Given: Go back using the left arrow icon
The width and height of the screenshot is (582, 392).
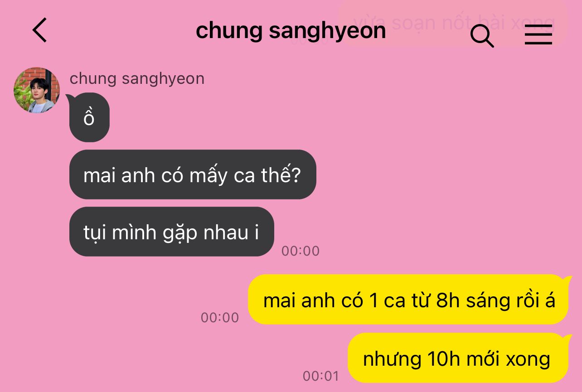Looking at the screenshot, I should pos(39,30).
